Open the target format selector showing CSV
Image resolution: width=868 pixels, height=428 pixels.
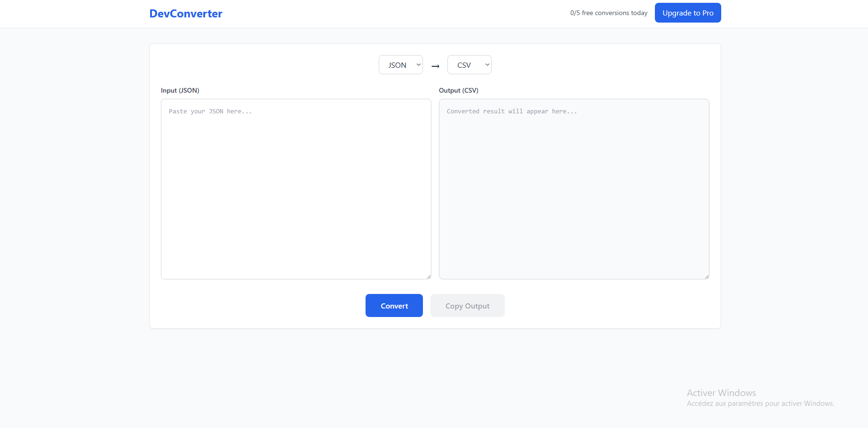pos(469,64)
